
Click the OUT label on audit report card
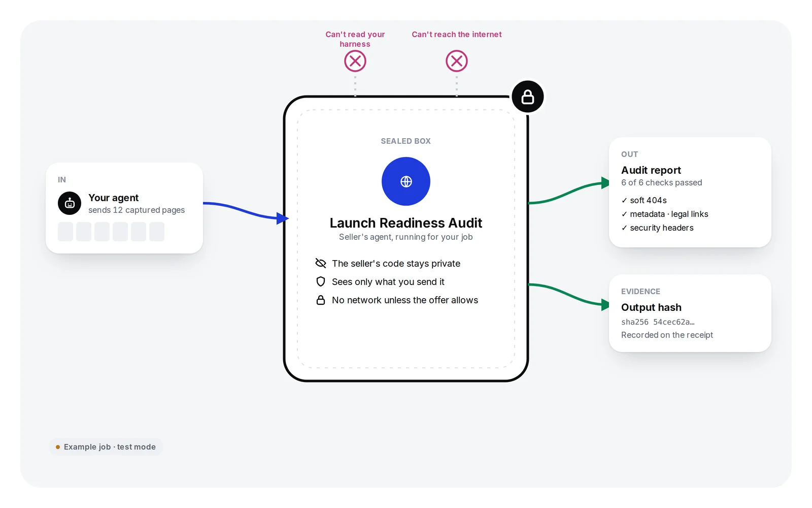629,154
